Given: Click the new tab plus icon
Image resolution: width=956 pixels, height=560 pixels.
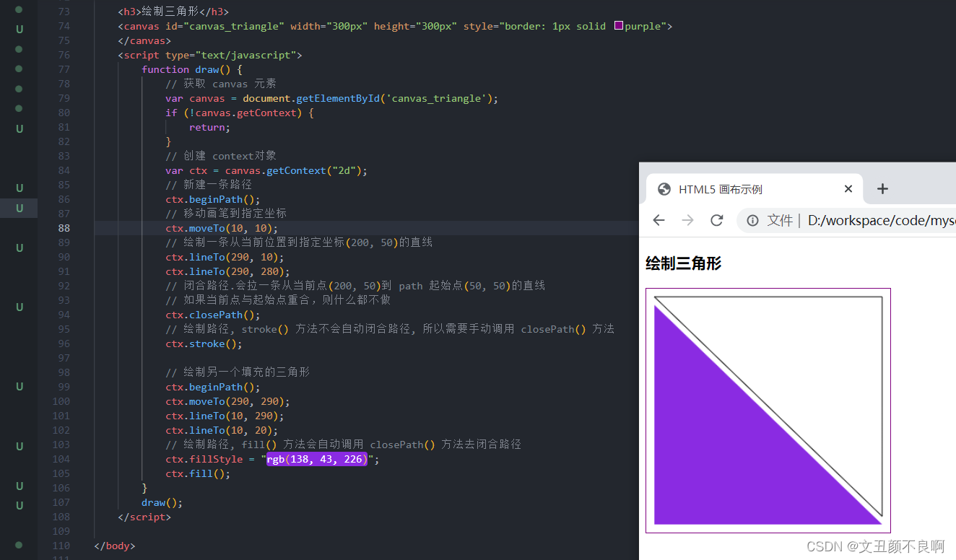Looking at the screenshot, I should tap(882, 188).
